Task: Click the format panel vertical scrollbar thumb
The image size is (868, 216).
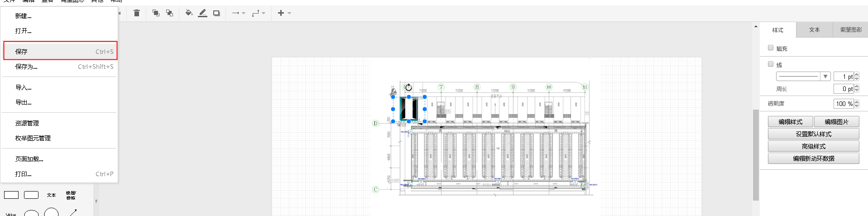Action: (755, 155)
